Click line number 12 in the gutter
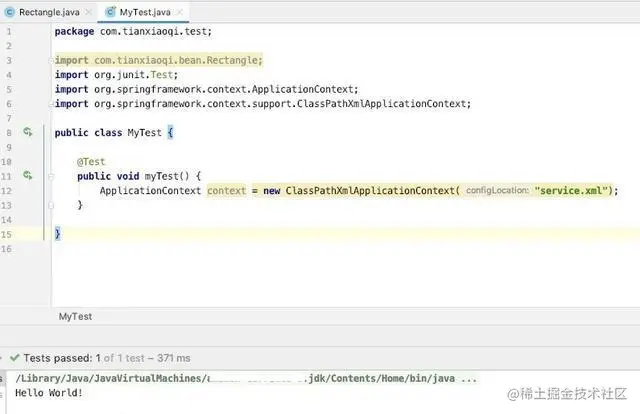Image resolution: width=640 pixels, height=414 pixels. point(6,191)
